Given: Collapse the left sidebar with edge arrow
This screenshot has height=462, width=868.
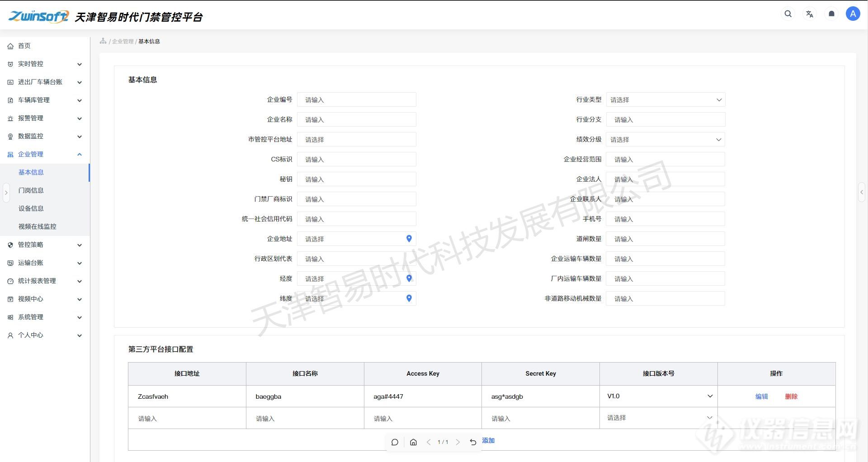Looking at the screenshot, I should coord(6,193).
